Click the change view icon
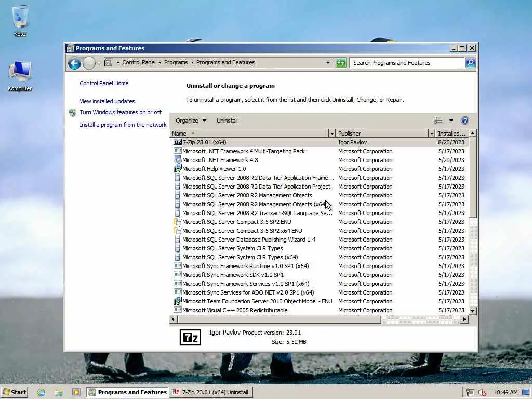 pos(438,121)
